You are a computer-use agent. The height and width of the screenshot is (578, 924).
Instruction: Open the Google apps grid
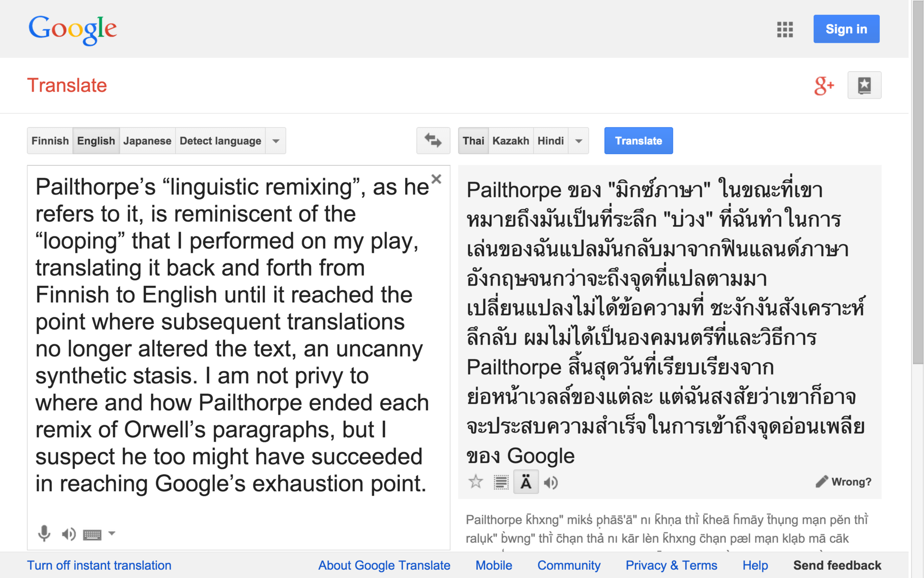(784, 29)
